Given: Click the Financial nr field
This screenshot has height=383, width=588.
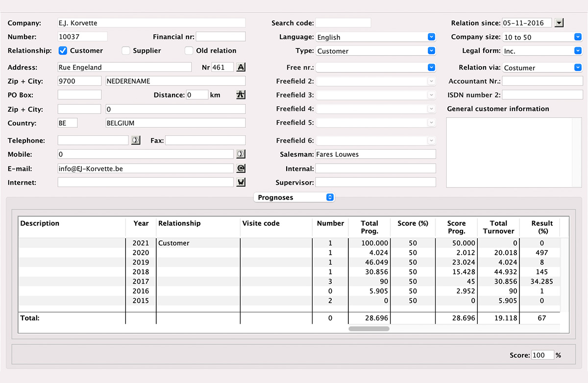Looking at the screenshot, I should [x=220, y=36].
